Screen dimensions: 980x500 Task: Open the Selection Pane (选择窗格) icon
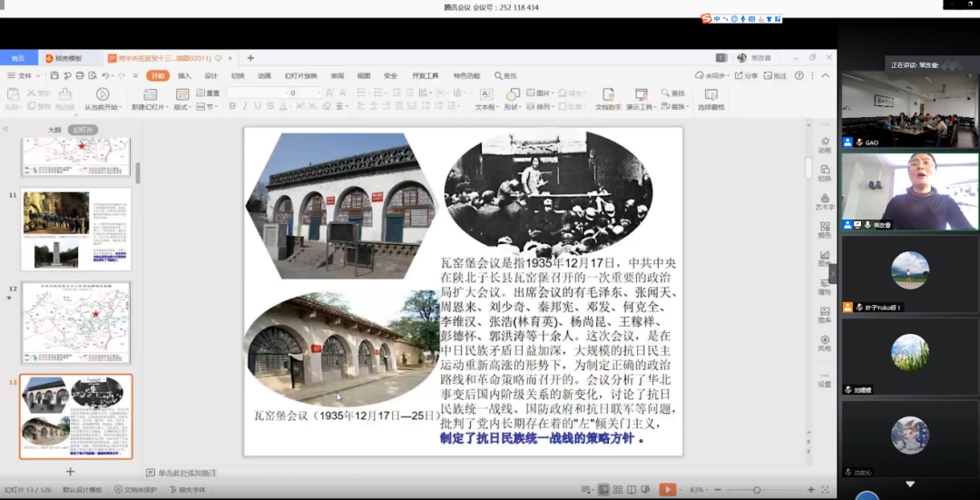710,94
